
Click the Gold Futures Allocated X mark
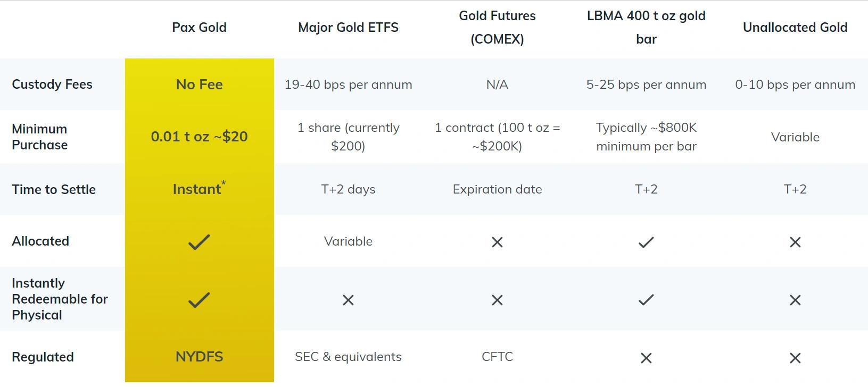497,242
